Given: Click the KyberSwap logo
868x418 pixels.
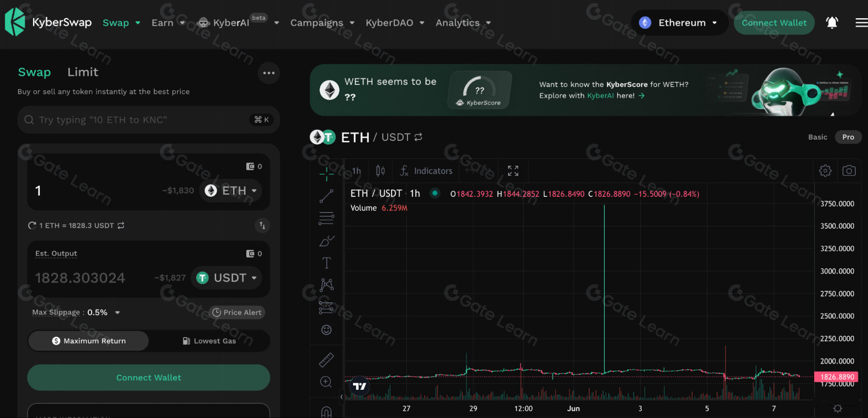Looking at the screenshot, I should pyautogui.click(x=48, y=22).
